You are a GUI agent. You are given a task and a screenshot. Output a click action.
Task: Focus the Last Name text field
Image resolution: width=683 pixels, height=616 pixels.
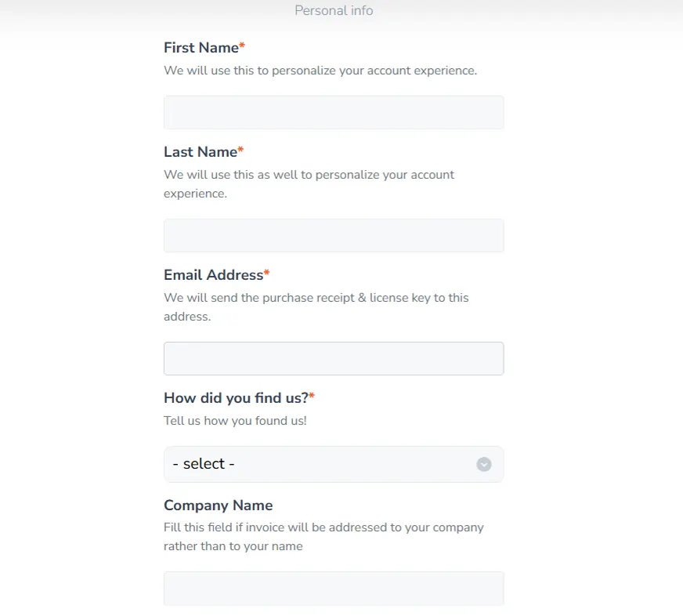point(333,235)
